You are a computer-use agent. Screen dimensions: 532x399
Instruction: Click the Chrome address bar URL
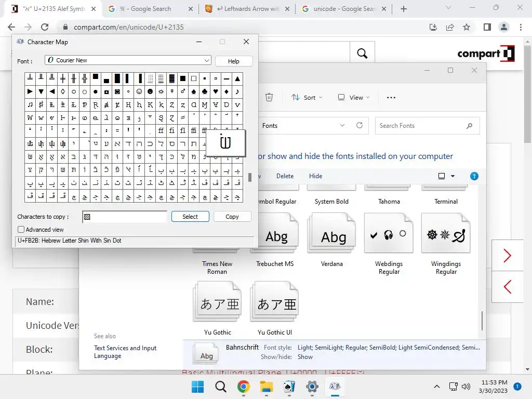[x=129, y=27]
